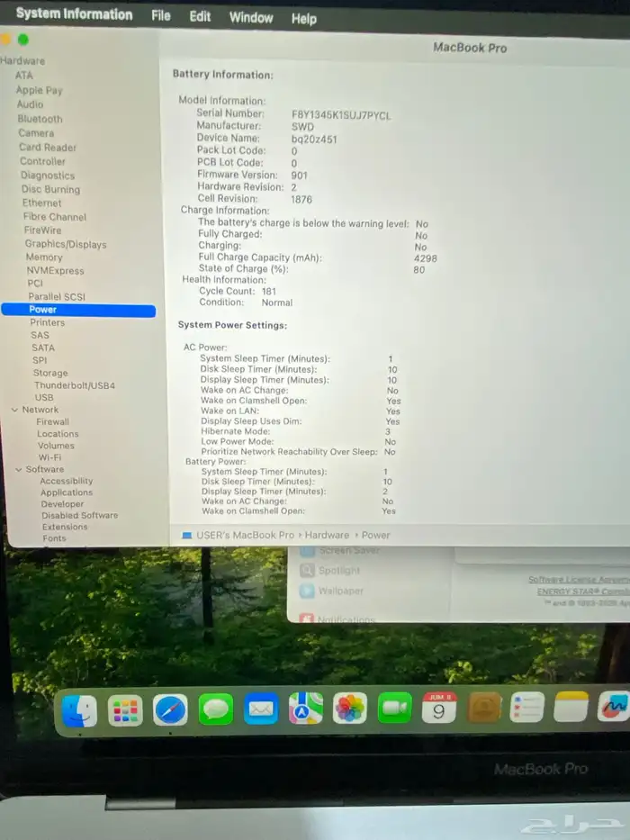The width and height of the screenshot is (630, 840).
Task: Select Diagnostics in the sidebar
Action: tap(48, 176)
